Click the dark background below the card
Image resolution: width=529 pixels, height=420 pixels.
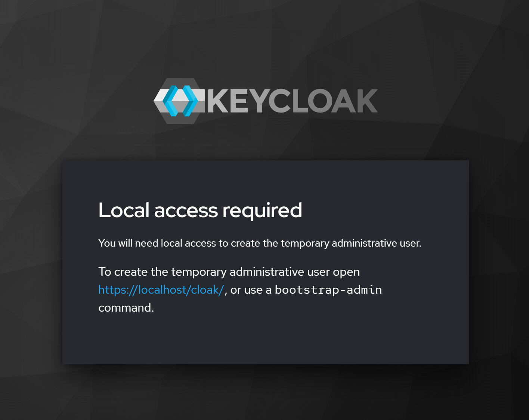click(264, 392)
